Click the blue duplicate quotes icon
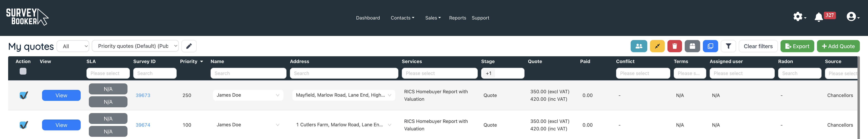The image size is (868, 139). coord(710,46)
